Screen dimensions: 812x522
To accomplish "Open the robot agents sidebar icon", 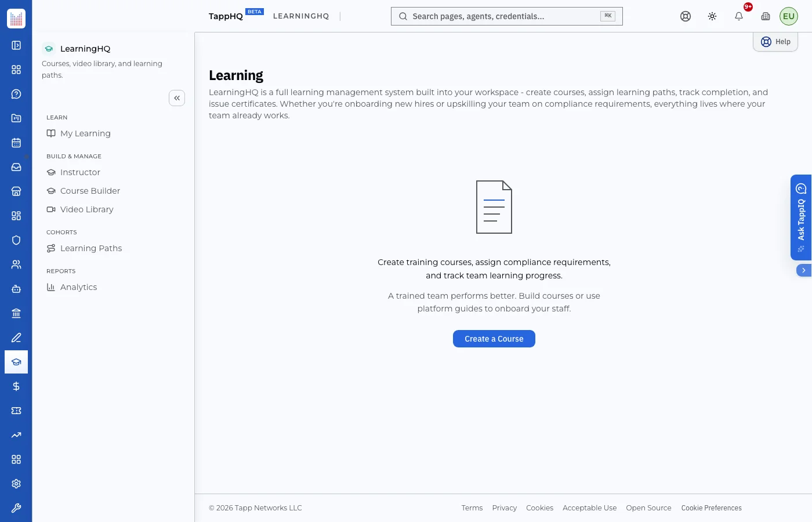I will pyautogui.click(x=16, y=289).
